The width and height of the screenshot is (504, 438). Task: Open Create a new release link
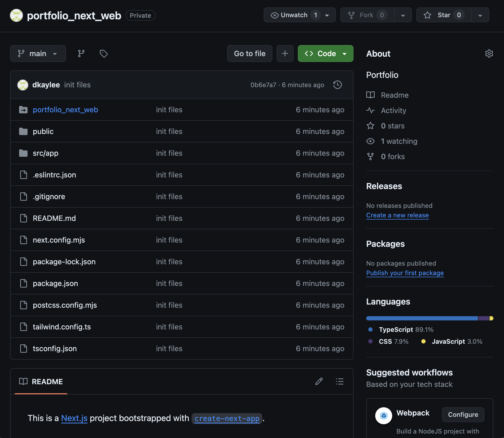[397, 215]
